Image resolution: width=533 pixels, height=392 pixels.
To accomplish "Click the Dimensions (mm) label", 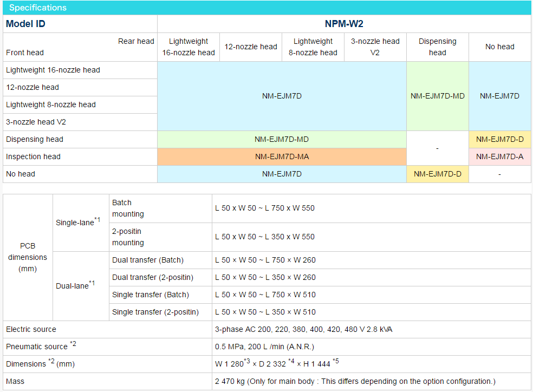I will tap(40, 363).
